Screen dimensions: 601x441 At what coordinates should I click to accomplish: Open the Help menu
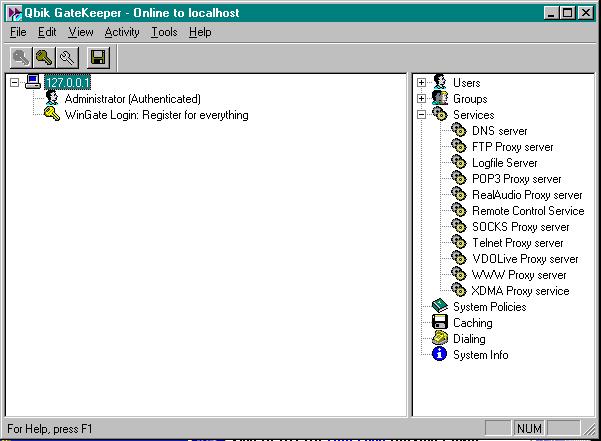point(200,32)
